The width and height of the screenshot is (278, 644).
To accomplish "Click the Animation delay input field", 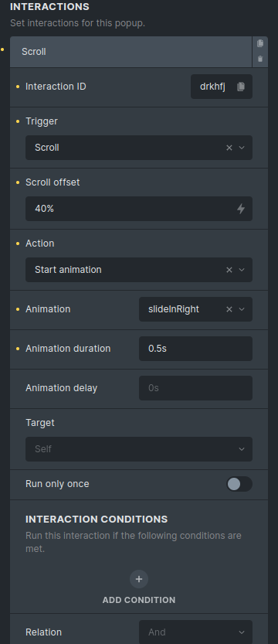I will [195, 388].
